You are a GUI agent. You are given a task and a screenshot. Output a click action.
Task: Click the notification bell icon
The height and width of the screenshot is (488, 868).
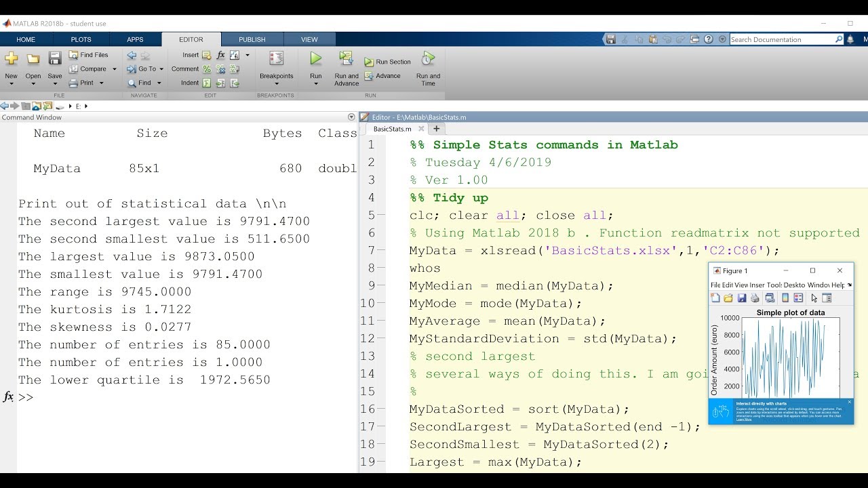click(x=850, y=39)
